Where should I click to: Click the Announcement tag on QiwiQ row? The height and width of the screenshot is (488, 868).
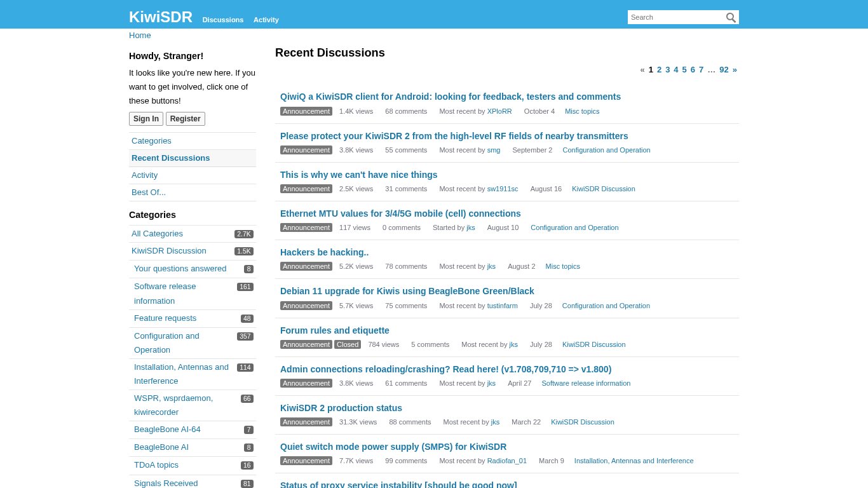[x=306, y=111]
